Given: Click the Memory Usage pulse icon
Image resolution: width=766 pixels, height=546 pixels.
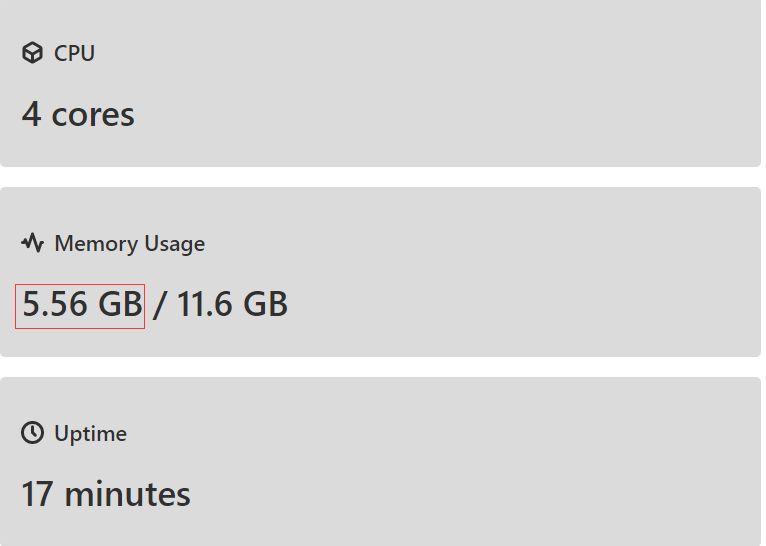Looking at the screenshot, I should 32,243.
